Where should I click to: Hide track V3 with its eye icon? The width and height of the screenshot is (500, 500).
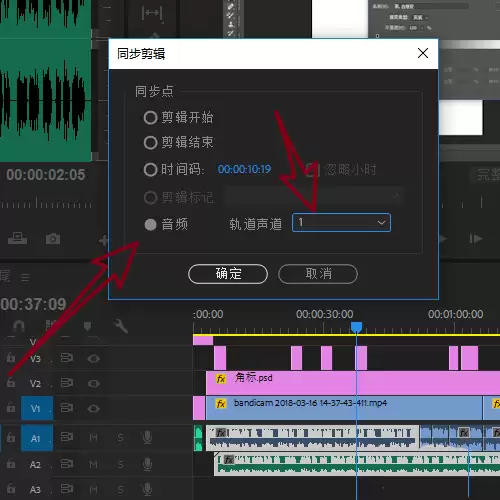tap(94, 359)
